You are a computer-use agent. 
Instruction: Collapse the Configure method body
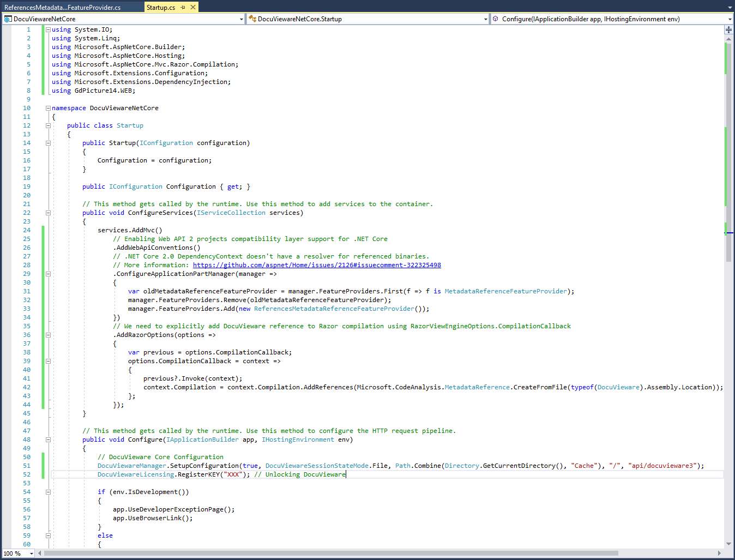pyautogui.click(x=47, y=439)
